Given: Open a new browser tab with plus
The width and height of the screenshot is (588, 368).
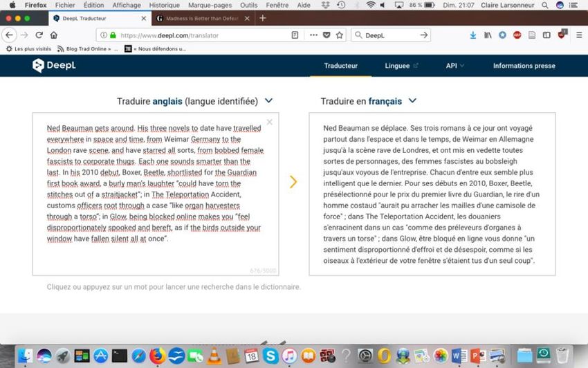Looking at the screenshot, I should (x=262, y=18).
